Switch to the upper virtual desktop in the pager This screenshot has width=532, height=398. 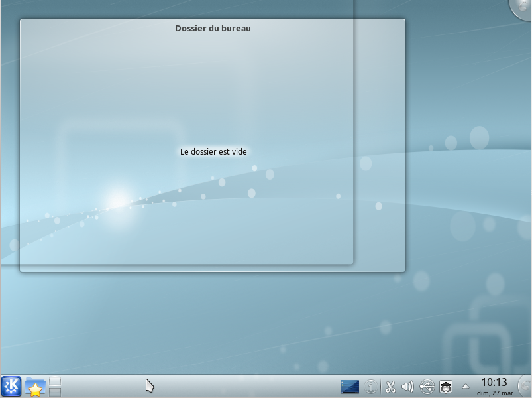[55, 381]
